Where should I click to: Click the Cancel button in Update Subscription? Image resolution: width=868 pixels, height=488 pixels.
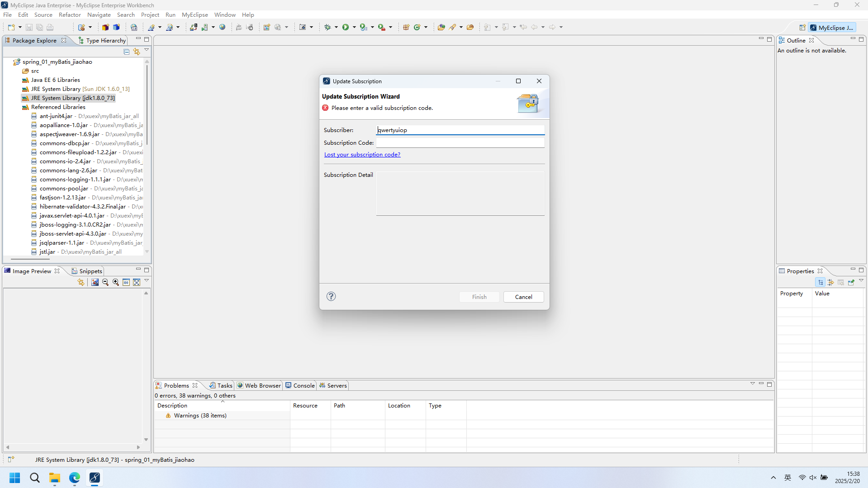523,297
